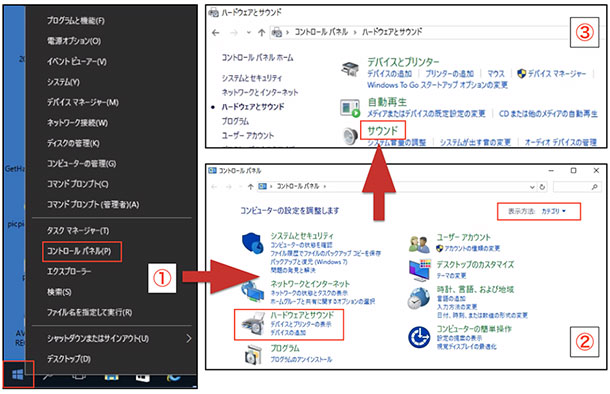This screenshot has width=610, height=394.
Task: Click the Hardware and Sound printer icon
Action: coord(252,324)
